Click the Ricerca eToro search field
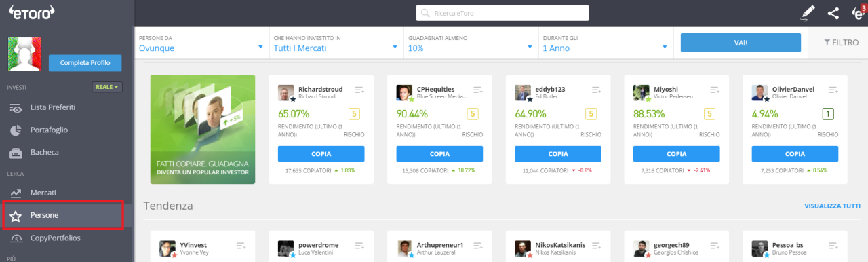868x262 pixels. [502, 13]
